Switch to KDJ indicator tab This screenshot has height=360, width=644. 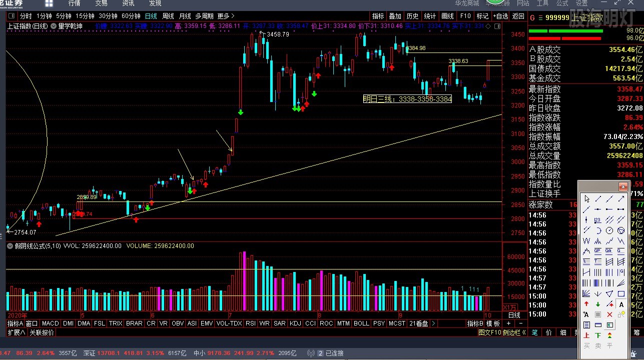click(296, 323)
